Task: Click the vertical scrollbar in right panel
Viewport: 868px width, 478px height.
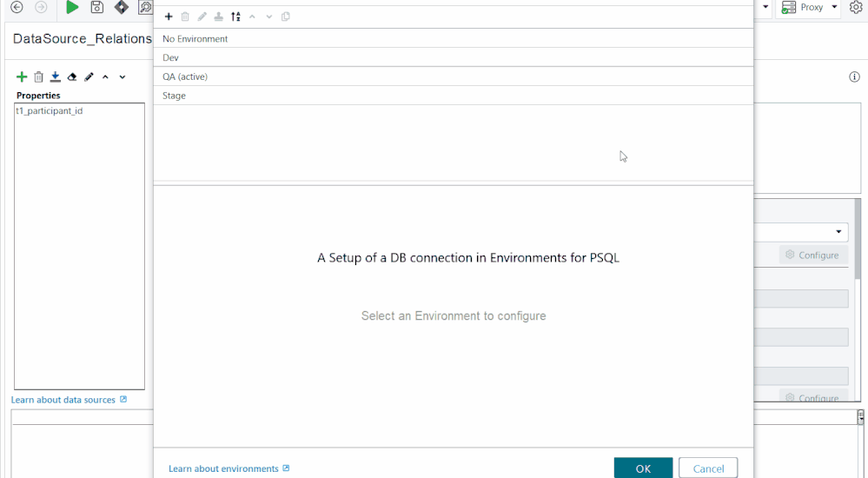Action: 858,241
